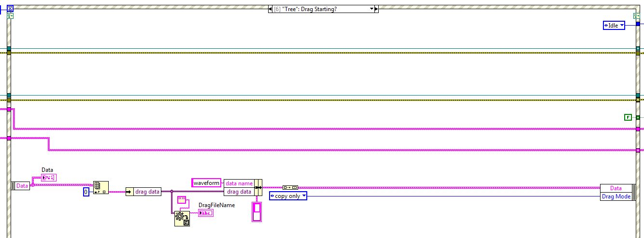This screenshot has height=238, width=644.
Task: Select the Bundle By Name cluster input
Action: coord(258,187)
